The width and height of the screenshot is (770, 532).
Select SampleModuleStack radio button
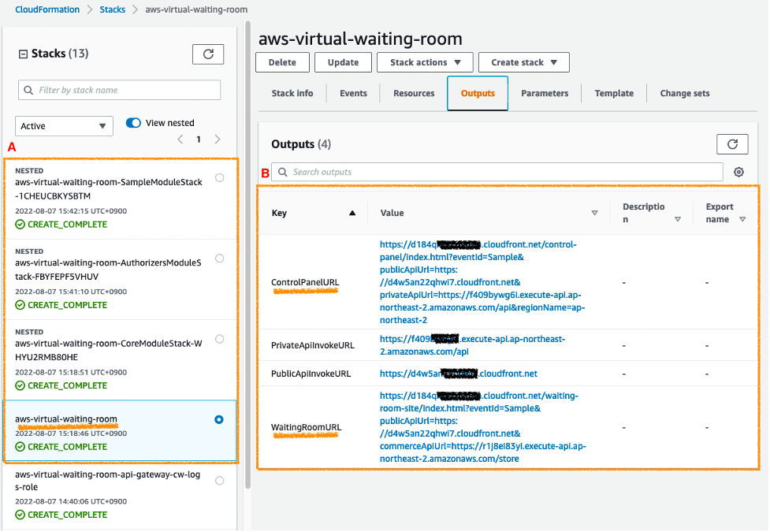pyautogui.click(x=220, y=178)
